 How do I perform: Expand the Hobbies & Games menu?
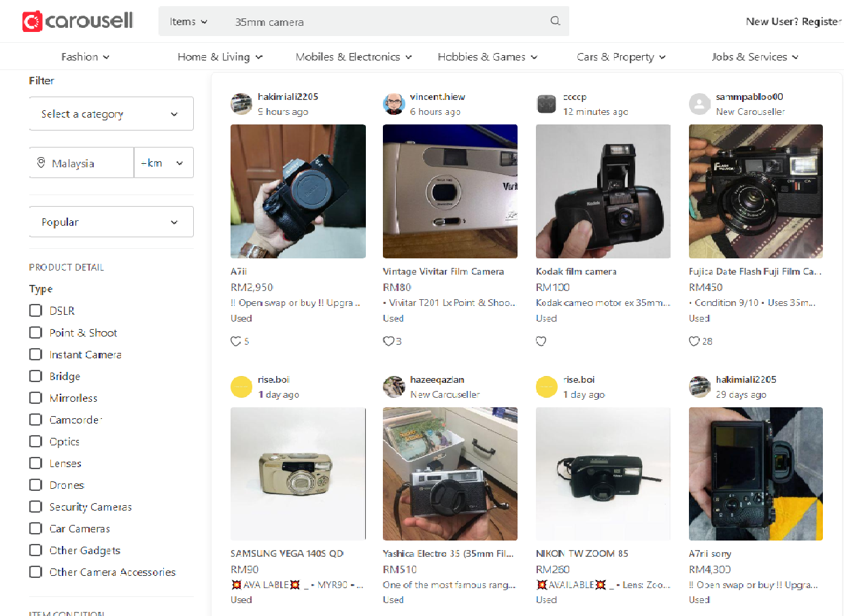tap(488, 57)
